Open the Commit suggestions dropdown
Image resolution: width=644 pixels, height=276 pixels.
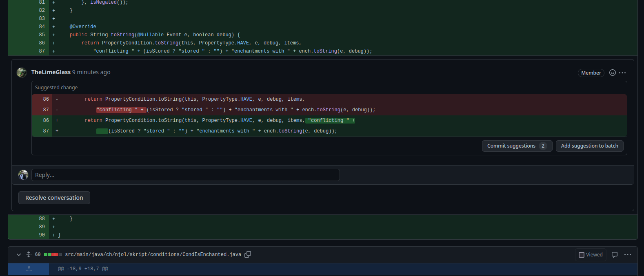click(517, 146)
